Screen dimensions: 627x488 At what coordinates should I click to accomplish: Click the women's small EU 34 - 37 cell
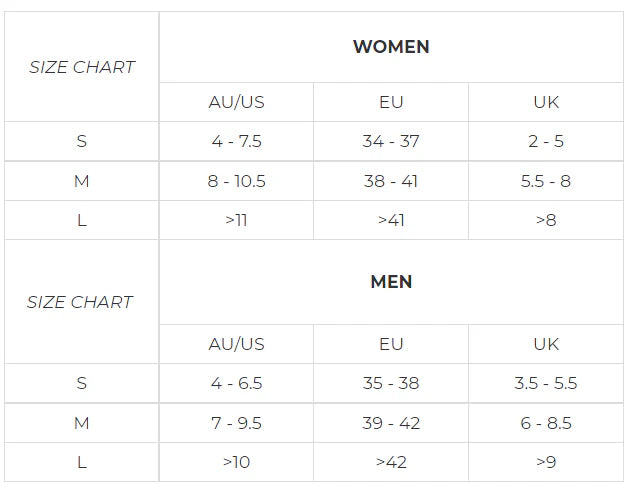pos(391,141)
